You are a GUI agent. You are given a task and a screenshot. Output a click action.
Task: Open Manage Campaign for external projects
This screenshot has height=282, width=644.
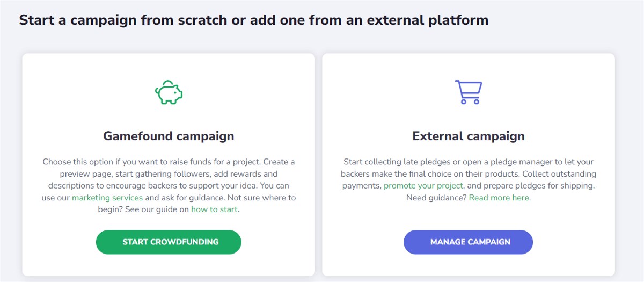pos(468,242)
